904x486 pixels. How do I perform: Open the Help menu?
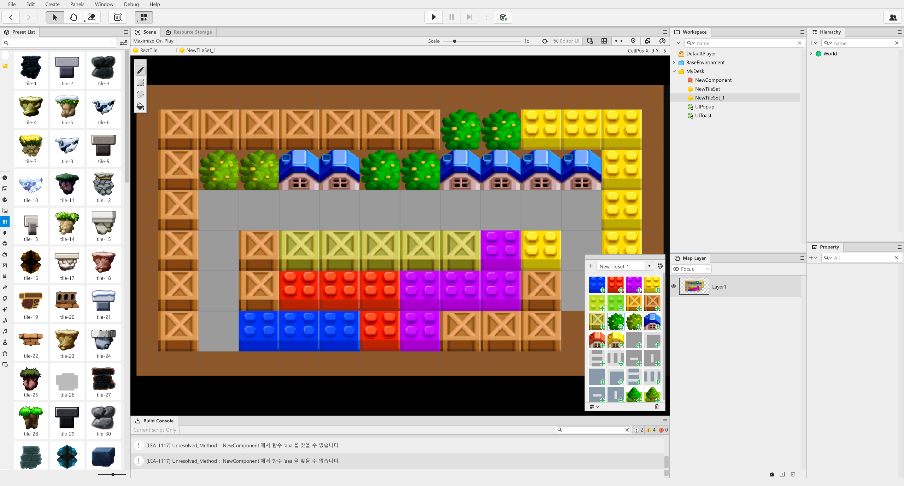(x=155, y=4)
